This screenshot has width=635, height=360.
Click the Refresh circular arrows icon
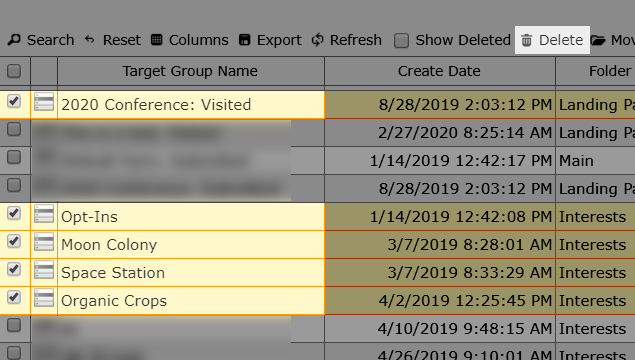[x=318, y=40]
